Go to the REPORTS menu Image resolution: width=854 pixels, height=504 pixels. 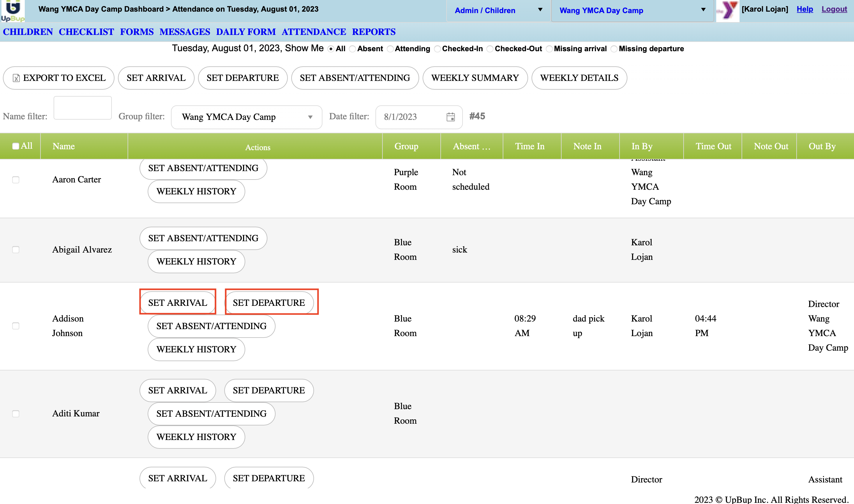coord(373,32)
